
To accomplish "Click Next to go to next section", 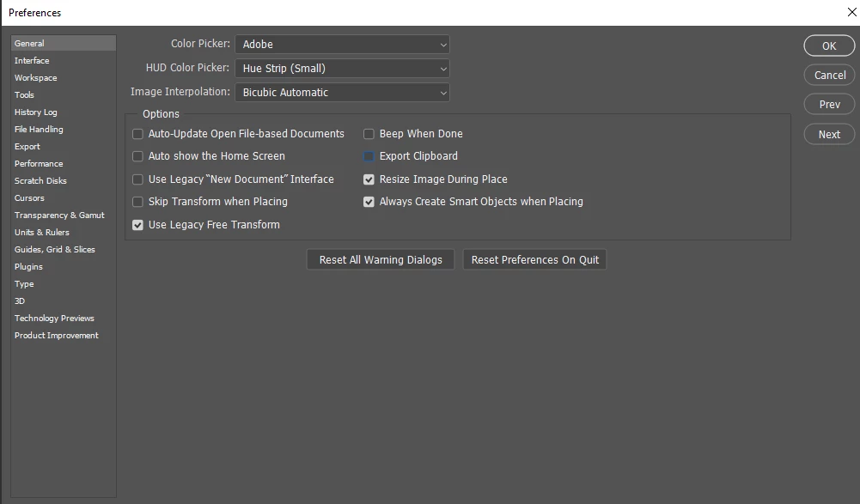I will (x=829, y=134).
